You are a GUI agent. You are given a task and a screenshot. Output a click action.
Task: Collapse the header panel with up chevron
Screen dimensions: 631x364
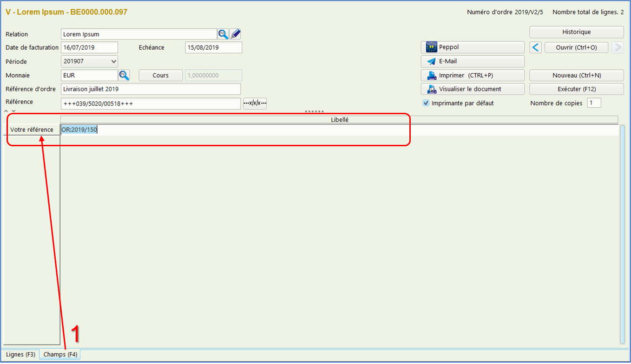(6, 111)
